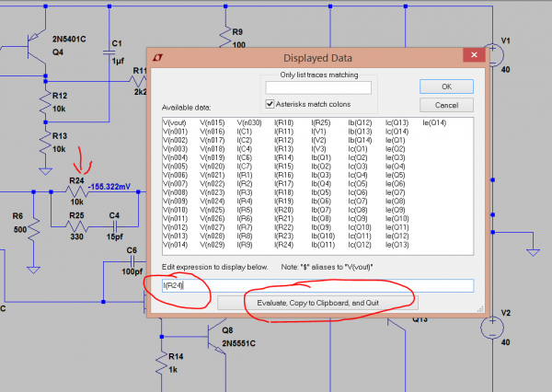Image resolution: width=552 pixels, height=392 pixels.
Task: Select I(C1) trace entry
Action: (x=245, y=132)
